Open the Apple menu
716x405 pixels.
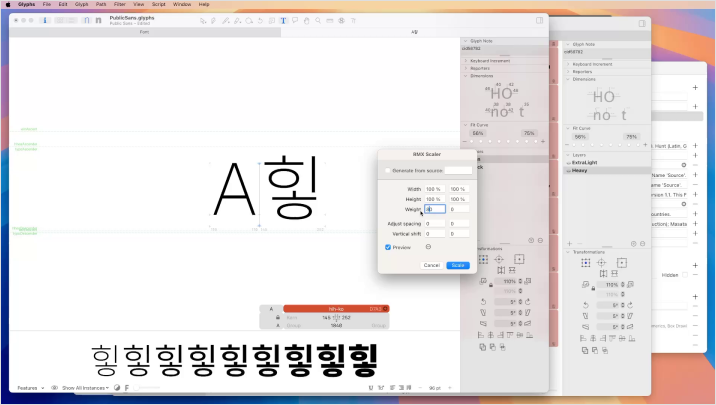click(x=8, y=4)
